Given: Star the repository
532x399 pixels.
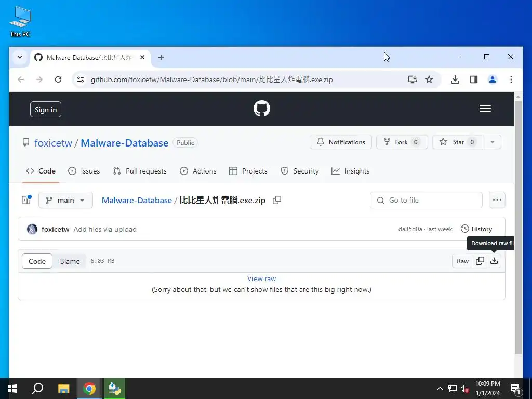Looking at the screenshot, I should point(458,142).
